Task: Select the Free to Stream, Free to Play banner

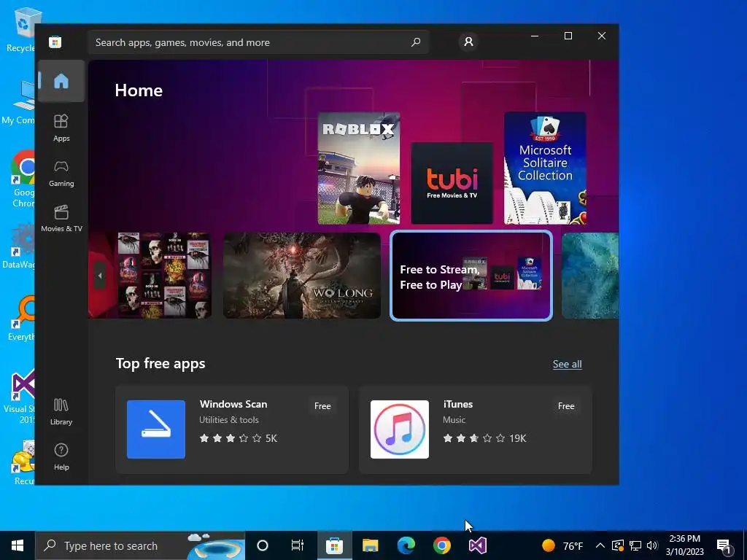Action: click(471, 276)
